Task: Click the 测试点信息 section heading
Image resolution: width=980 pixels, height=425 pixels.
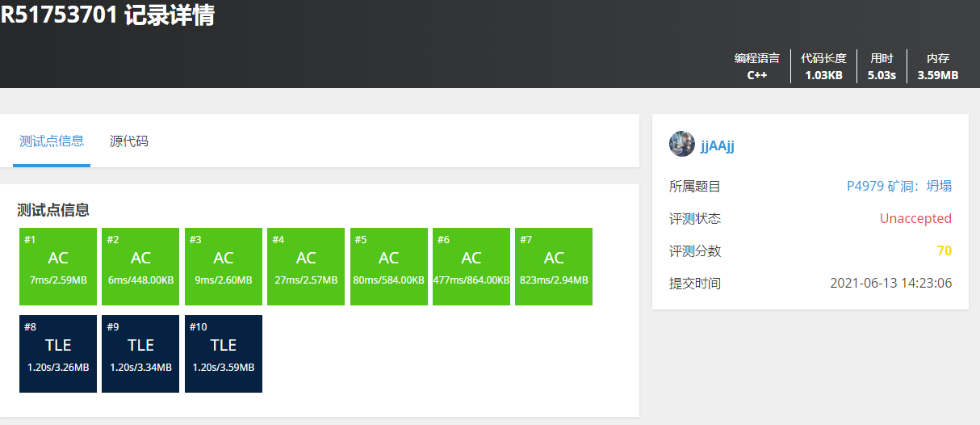Action: (x=53, y=210)
